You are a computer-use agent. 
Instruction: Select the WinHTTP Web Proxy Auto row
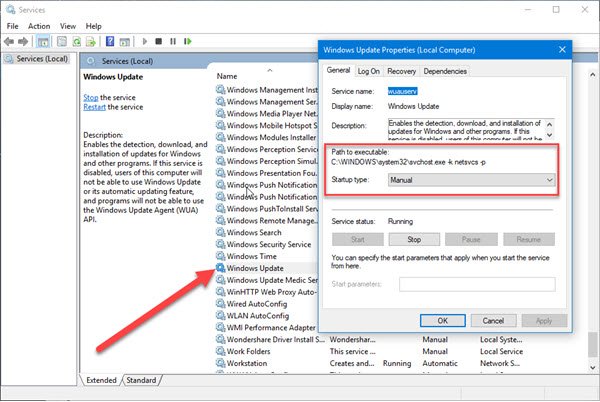coord(267,291)
